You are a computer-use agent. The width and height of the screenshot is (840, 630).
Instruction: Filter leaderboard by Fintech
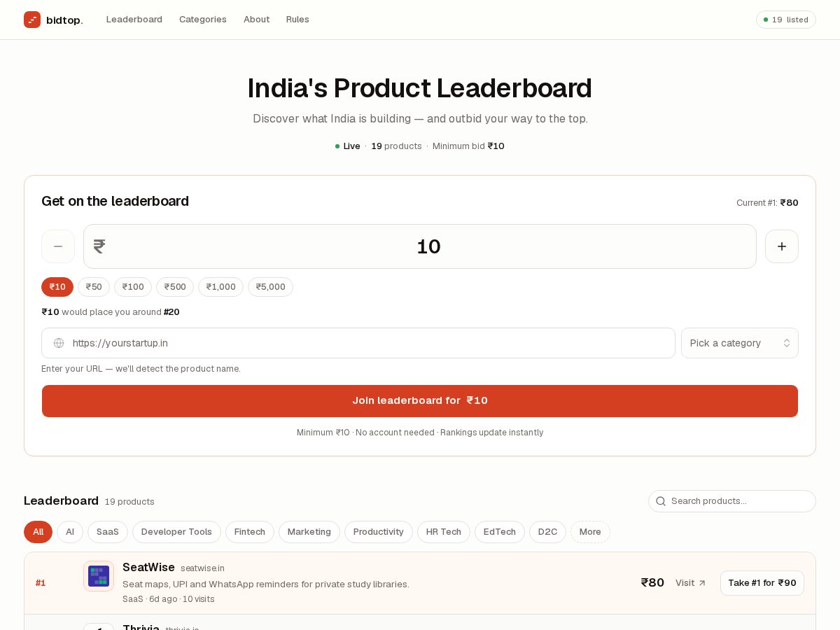(250, 532)
